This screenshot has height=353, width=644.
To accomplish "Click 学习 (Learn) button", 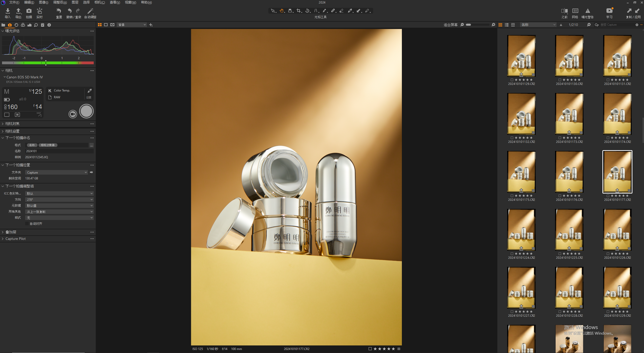I will click(609, 13).
